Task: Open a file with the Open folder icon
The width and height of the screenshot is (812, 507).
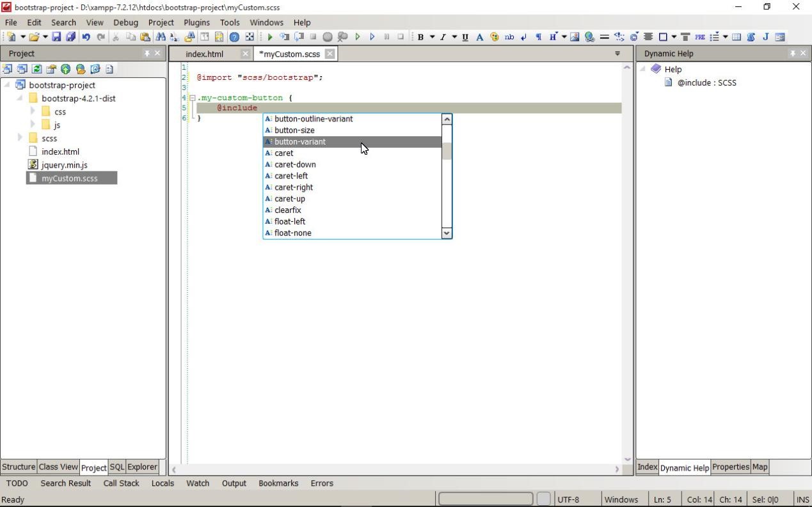Action: (x=35, y=37)
